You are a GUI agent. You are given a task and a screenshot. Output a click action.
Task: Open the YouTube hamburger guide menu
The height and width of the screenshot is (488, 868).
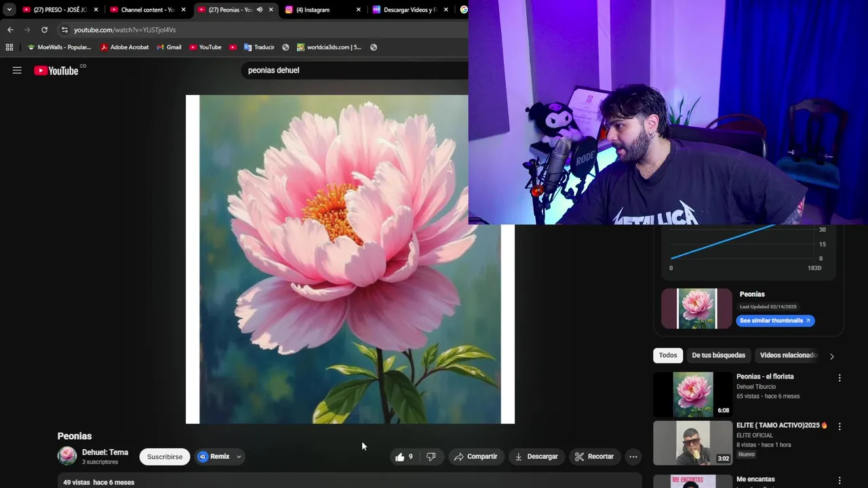[x=17, y=70]
